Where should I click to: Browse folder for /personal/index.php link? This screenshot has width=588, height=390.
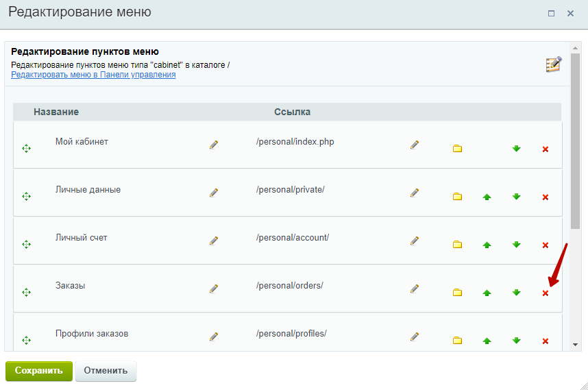point(457,149)
